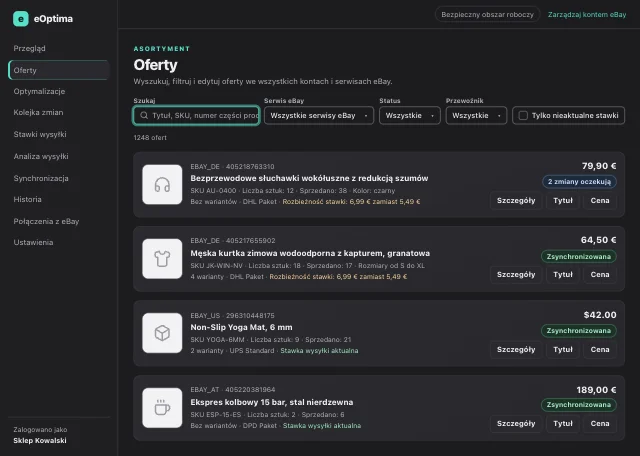Edit Cena of Męska kurtka zimowa offer

click(x=600, y=275)
